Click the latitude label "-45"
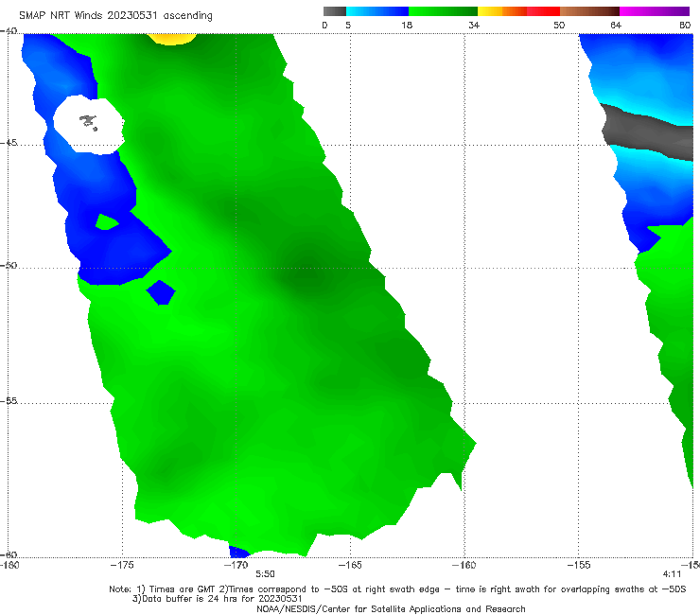 click(9, 143)
